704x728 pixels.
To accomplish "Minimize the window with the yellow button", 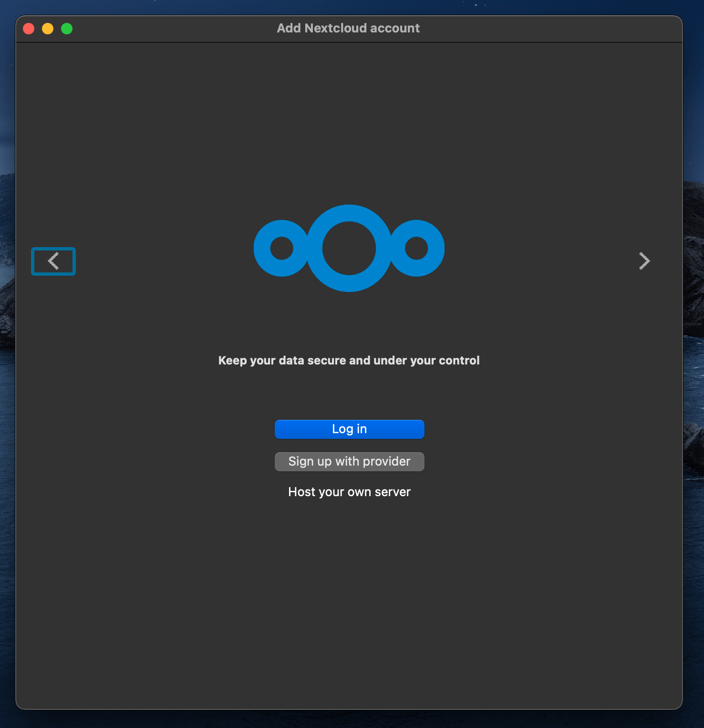I will pos(48,29).
